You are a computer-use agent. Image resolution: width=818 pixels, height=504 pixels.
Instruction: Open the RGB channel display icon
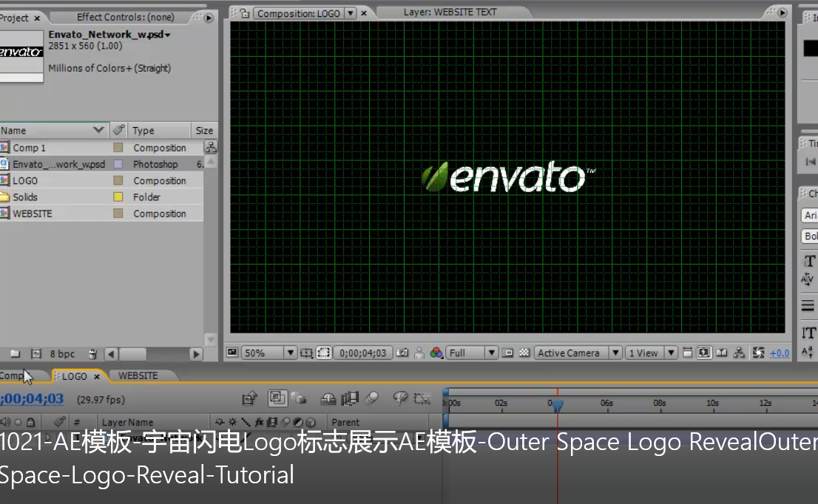click(436, 353)
